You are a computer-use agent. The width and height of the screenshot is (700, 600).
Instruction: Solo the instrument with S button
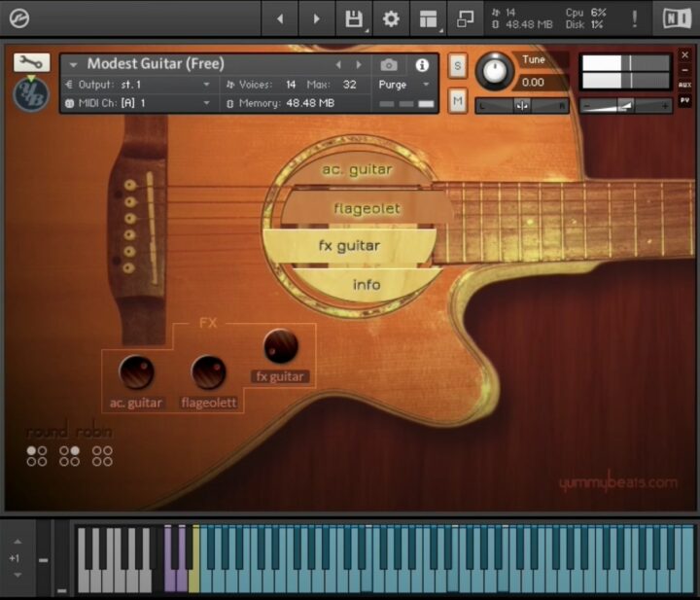coord(458,65)
